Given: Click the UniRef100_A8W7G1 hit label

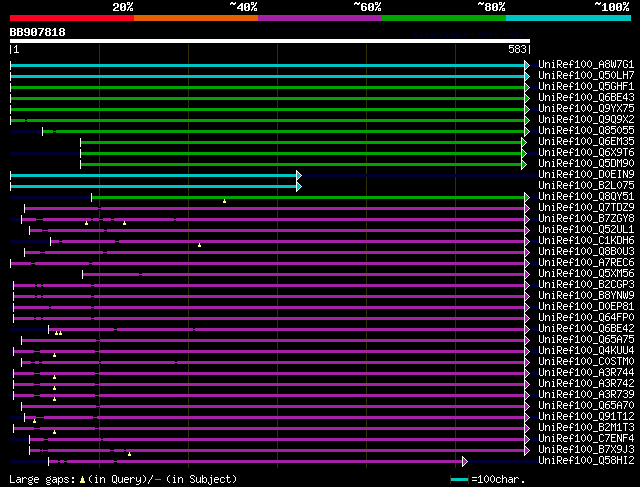Looking at the screenshot, I should [x=586, y=64].
